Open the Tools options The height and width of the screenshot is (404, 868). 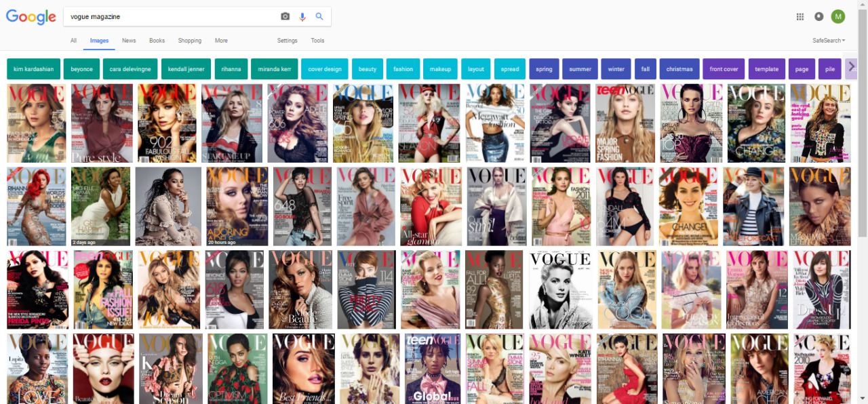pos(317,41)
